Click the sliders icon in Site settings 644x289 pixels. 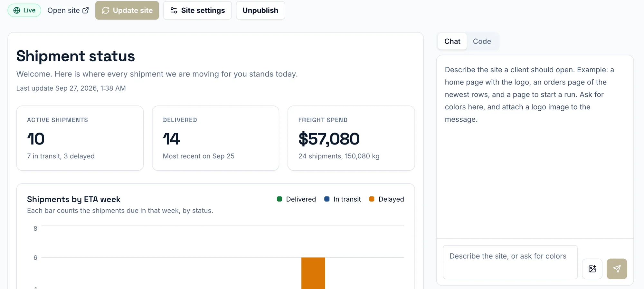tap(174, 10)
